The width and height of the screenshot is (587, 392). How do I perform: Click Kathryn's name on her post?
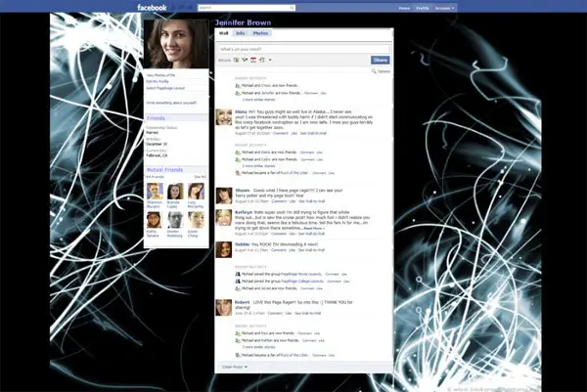(x=244, y=212)
